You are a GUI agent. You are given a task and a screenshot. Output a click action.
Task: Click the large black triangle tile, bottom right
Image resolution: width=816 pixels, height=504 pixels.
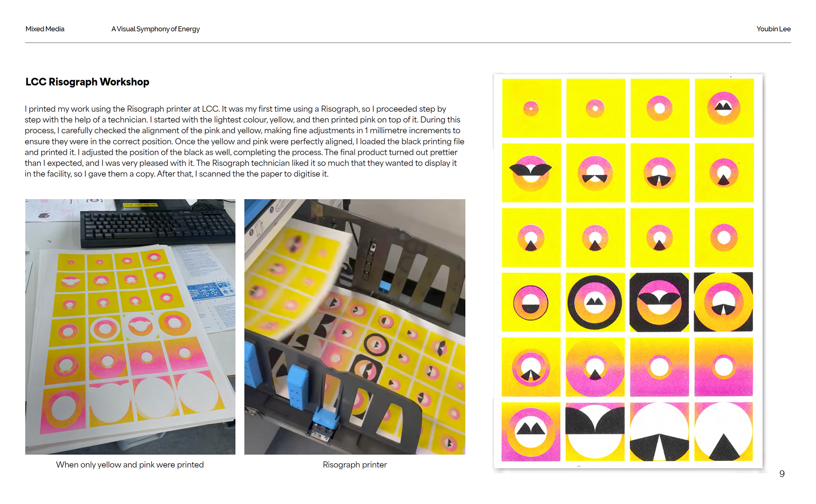[x=724, y=432]
